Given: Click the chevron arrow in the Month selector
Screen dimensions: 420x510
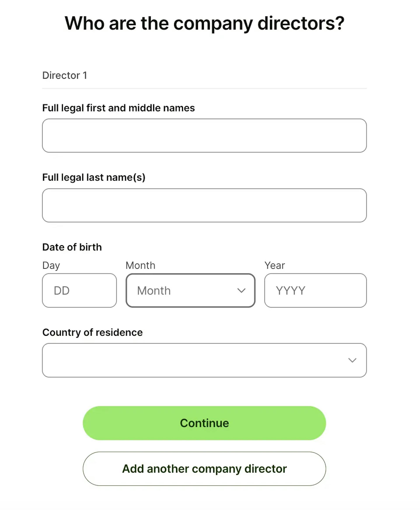Looking at the screenshot, I should point(241,290).
